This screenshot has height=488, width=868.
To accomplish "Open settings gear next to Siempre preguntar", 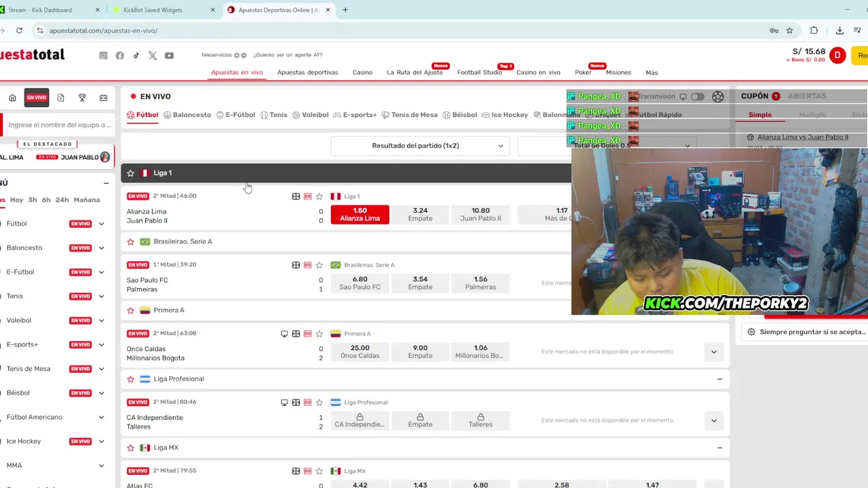I will click(751, 332).
